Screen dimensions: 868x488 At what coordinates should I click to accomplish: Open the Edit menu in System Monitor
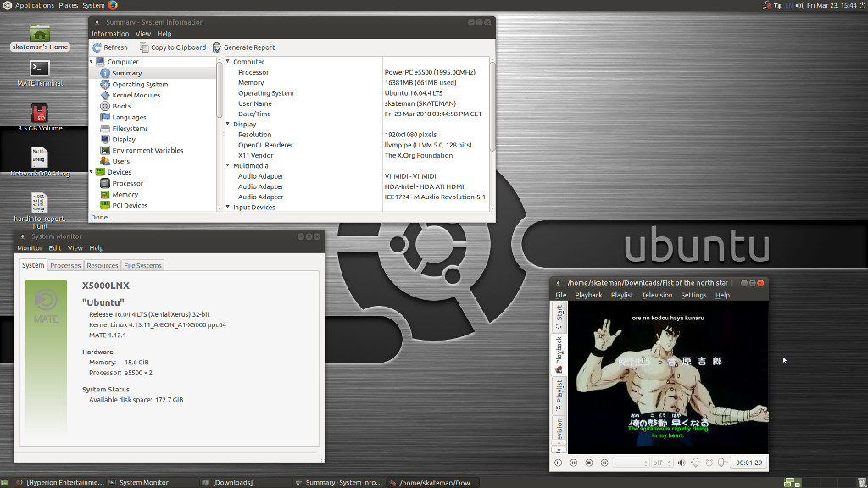point(55,248)
